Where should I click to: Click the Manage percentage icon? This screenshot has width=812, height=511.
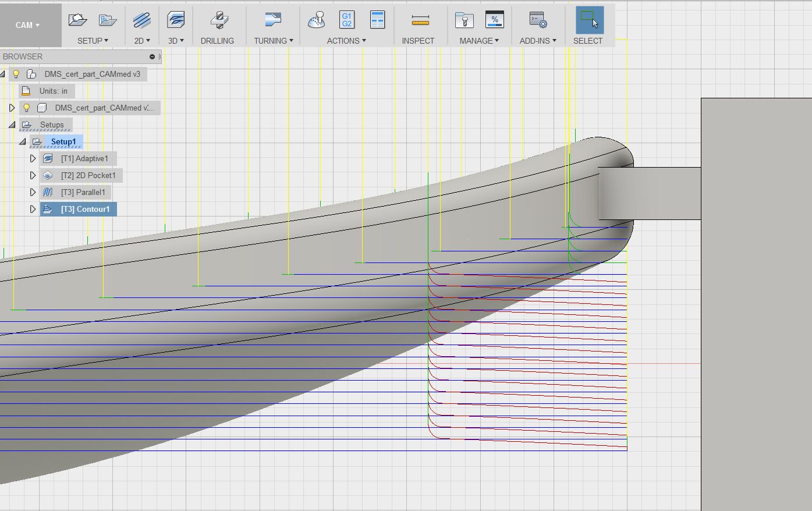[x=495, y=20]
